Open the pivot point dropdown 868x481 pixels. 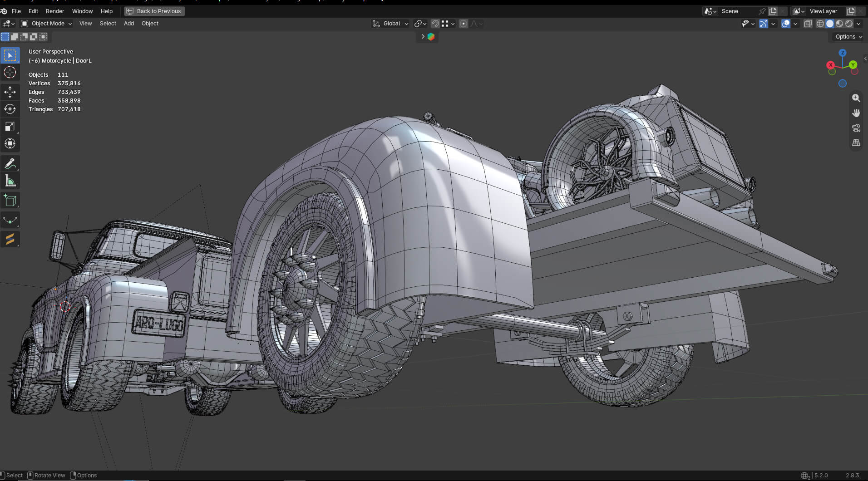420,24
